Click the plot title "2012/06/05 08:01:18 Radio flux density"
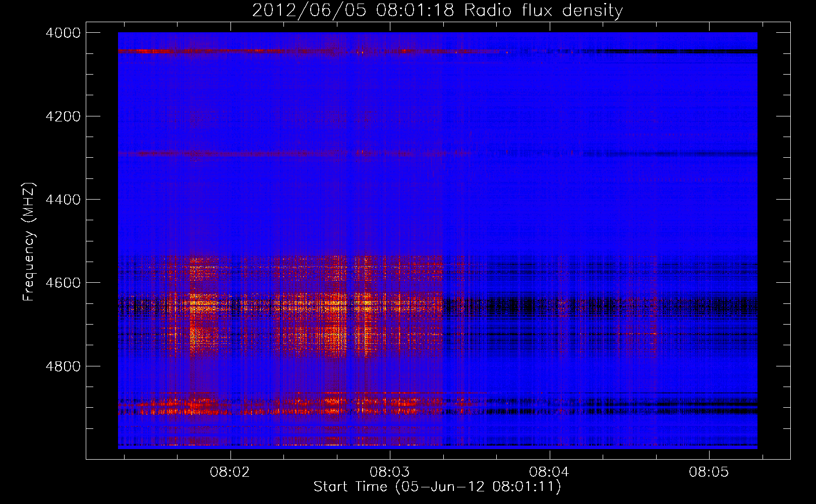 click(437, 11)
